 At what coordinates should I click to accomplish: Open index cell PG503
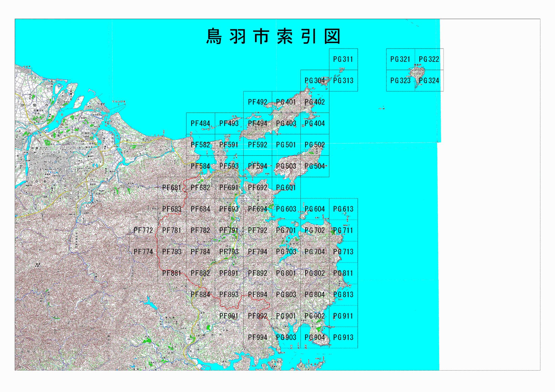[x=286, y=166]
